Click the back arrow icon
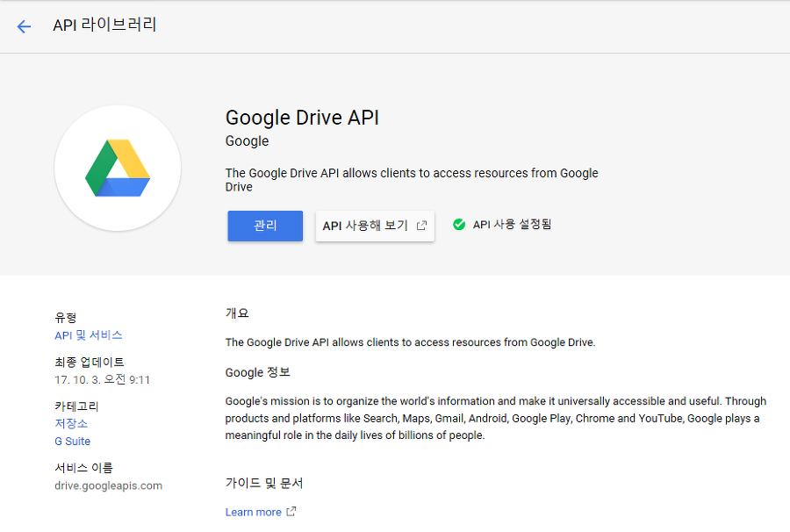The width and height of the screenshot is (790, 532). click(x=24, y=26)
